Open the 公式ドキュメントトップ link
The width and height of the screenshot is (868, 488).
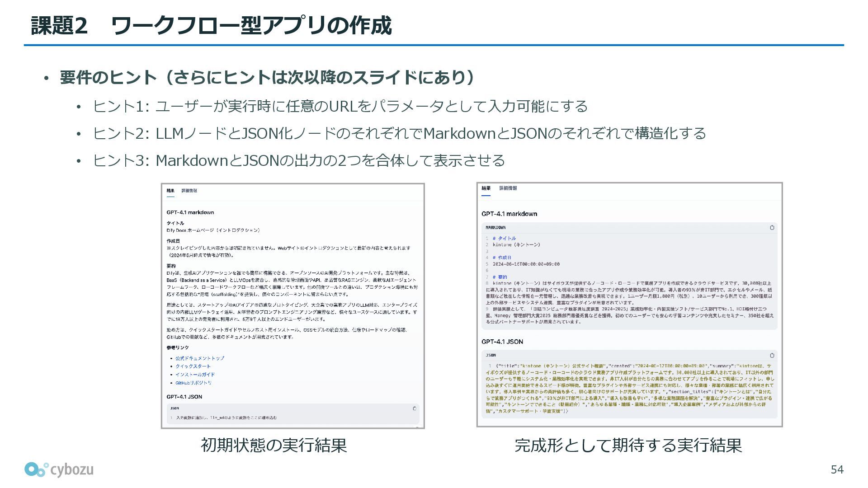(200, 358)
